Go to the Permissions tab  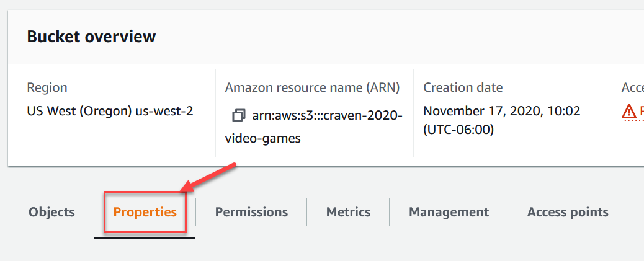point(251,212)
